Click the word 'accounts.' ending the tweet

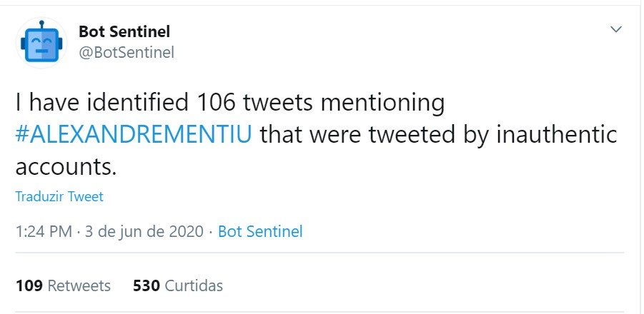click(x=66, y=167)
